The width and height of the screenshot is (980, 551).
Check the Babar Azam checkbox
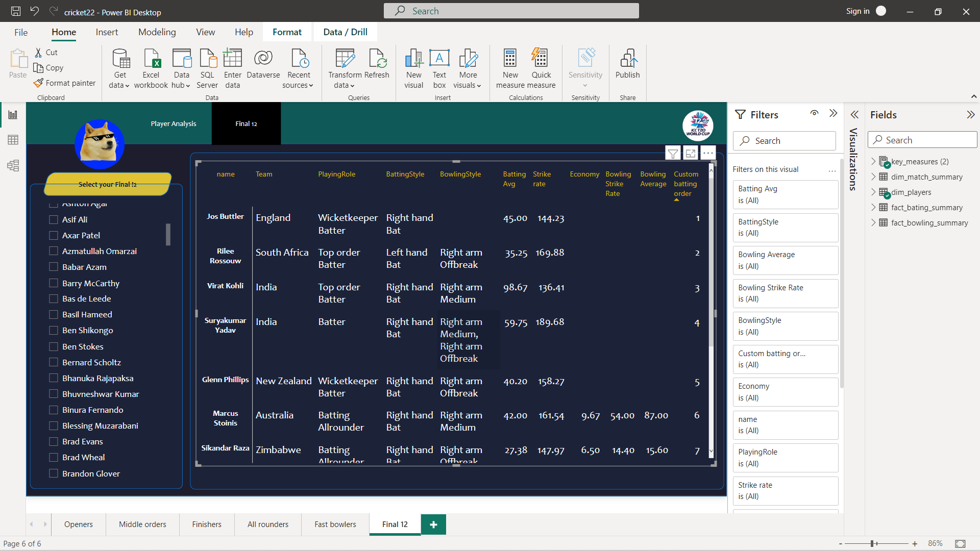[54, 267]
